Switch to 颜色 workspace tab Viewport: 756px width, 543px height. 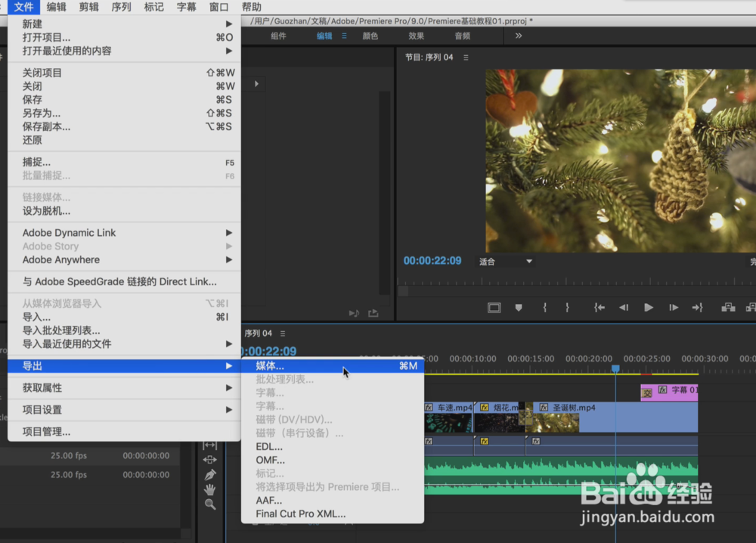tap(370, 36)
